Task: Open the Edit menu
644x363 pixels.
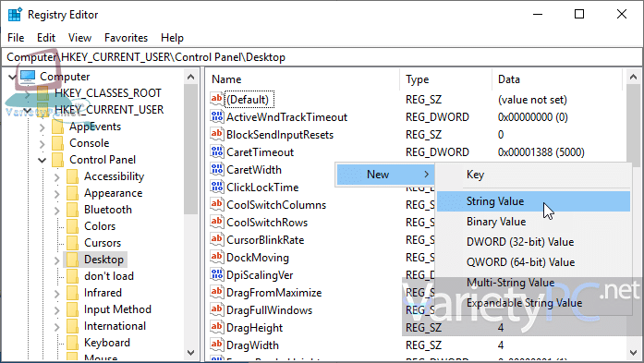Action: click(x=46, y=38)
